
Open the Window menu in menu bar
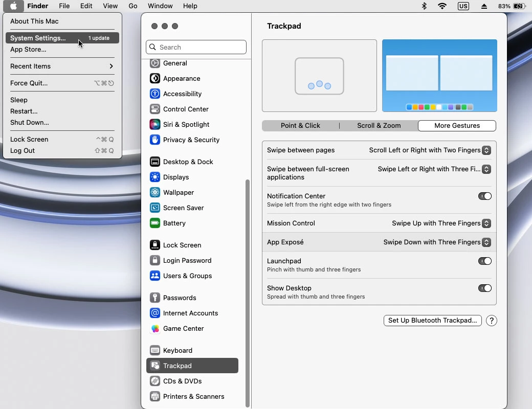pos(160,6)
